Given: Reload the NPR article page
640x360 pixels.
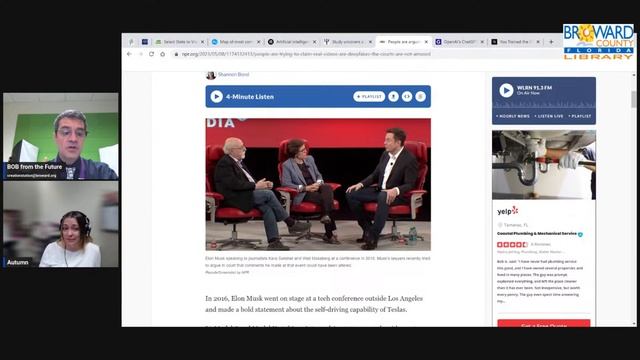Looking at the screenshot, I should (x=151, y=54).
